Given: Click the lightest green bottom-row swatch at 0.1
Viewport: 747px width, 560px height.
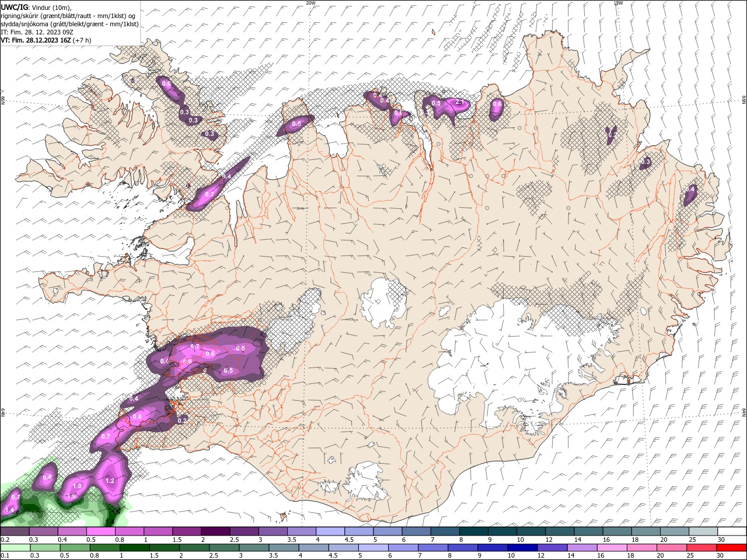Looking at the screenshot, I should pyautogui.click(x=15, y=548).
